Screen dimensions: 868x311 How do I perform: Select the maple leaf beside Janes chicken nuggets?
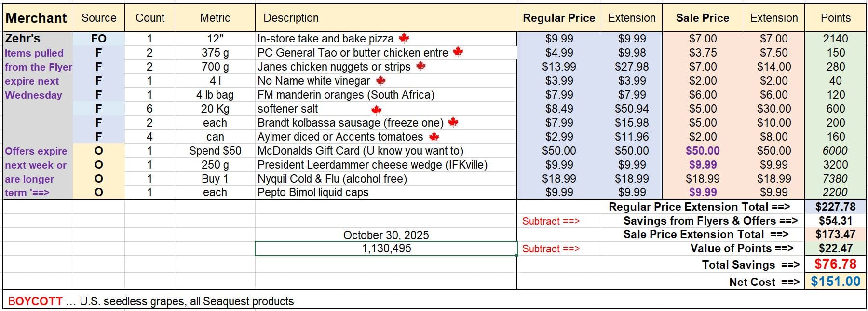(x=421, y=66)
